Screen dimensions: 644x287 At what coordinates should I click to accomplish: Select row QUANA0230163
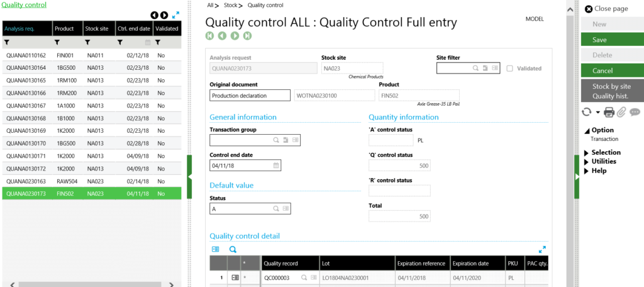tap(92, 181)
